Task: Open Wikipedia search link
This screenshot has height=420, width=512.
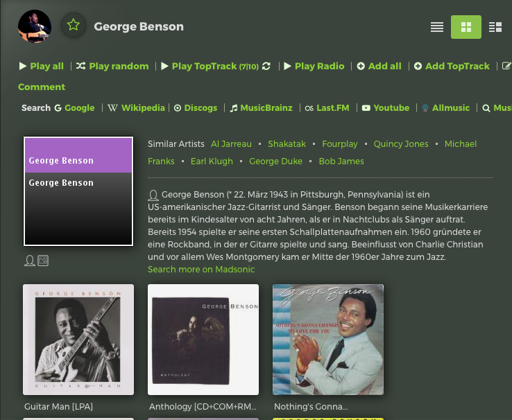Action: pyautogui.click(x=143, y=108)
